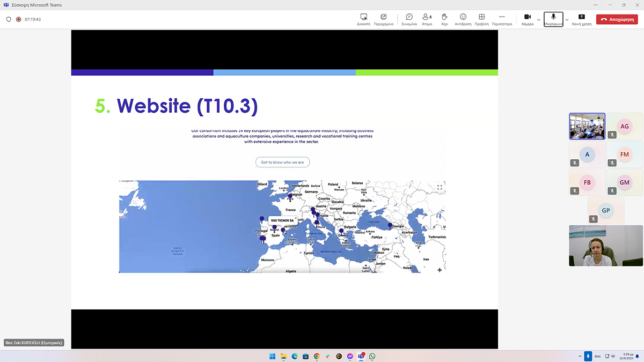Open Microsoft Teams from the taskbar
This screenshot has height=362, width=644.
361,356
